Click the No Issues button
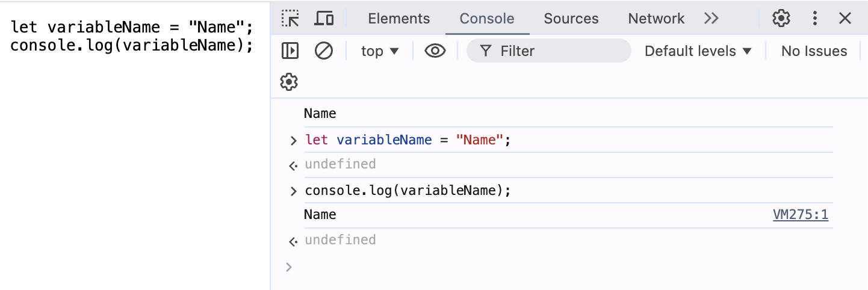This screenshot has width=868, height=290. [814, 51]
